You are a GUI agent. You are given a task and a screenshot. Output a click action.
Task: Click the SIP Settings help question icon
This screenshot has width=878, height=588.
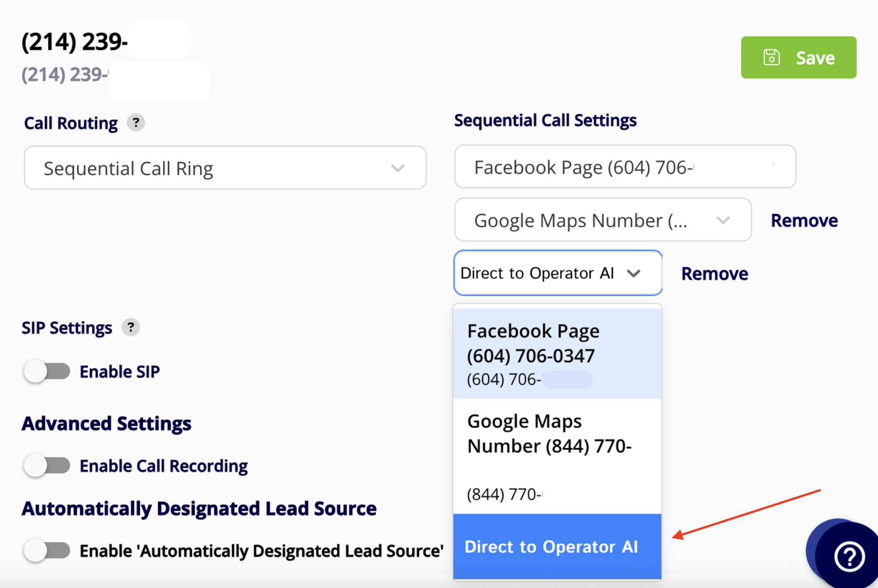(130, 327)
